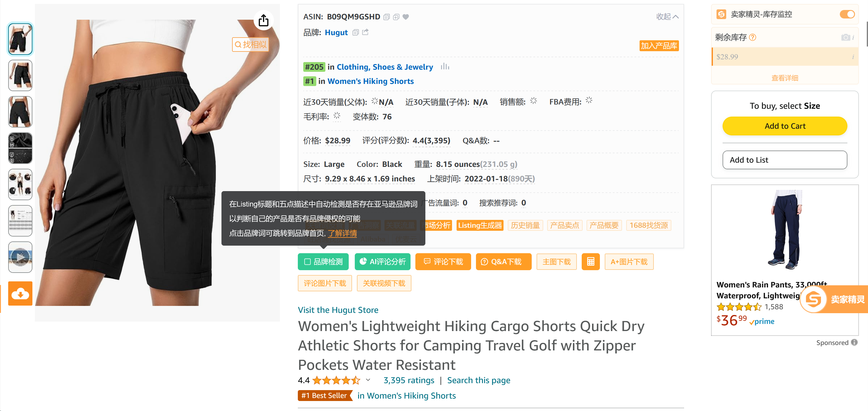
Task: Click the inventory help question mark icon
Action: (x=753, y=37)
